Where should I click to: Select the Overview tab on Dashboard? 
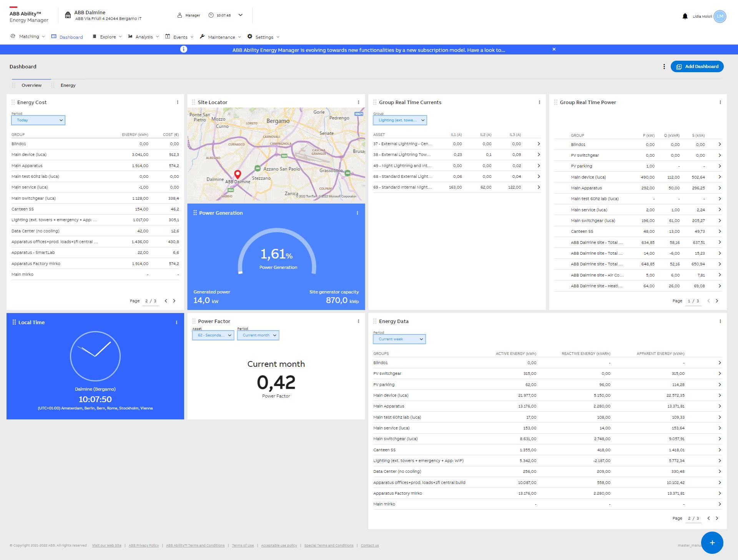31,85
